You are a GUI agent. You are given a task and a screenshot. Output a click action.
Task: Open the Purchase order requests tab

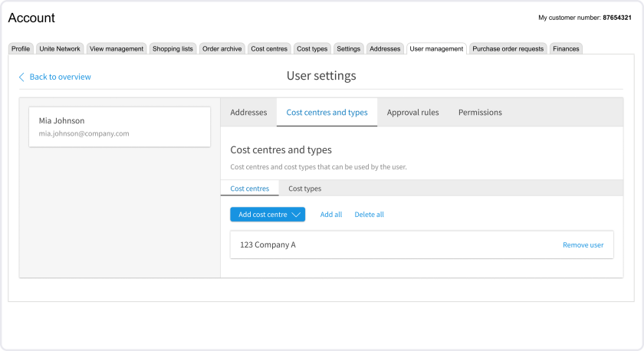coord(508,49)
